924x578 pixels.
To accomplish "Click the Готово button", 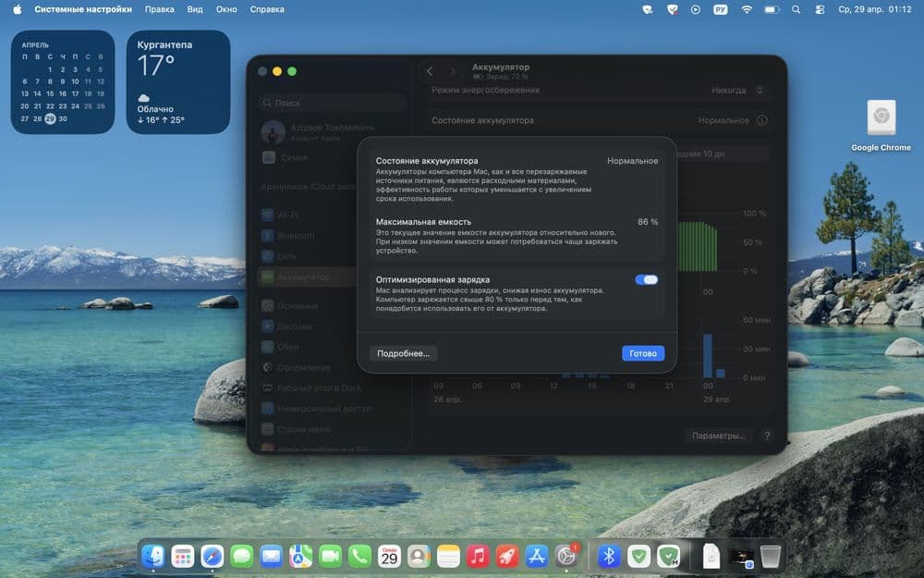I will tap(643, 353).
